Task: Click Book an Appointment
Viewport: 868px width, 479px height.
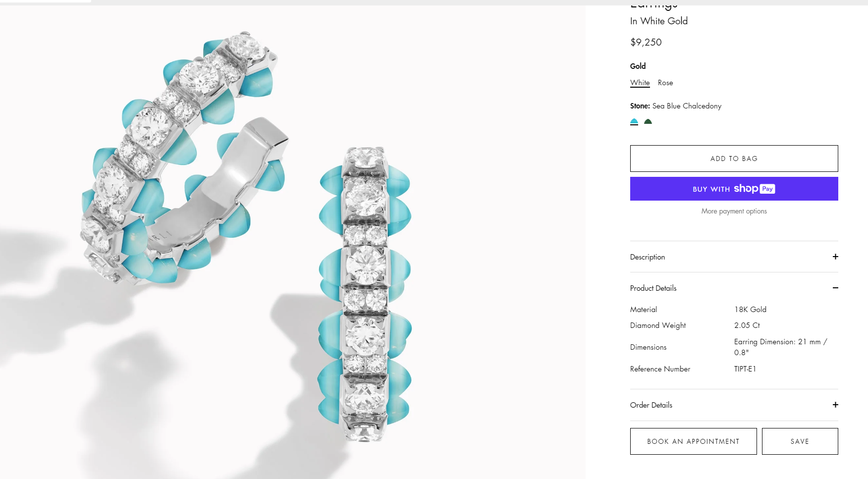Action: (x=693, y=441)
